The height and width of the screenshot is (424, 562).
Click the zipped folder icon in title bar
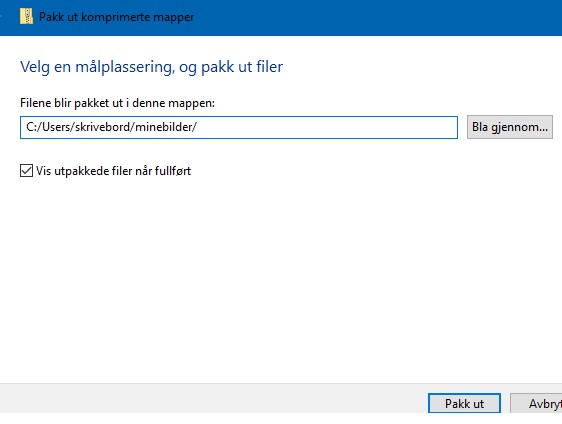tap(26, 16)
